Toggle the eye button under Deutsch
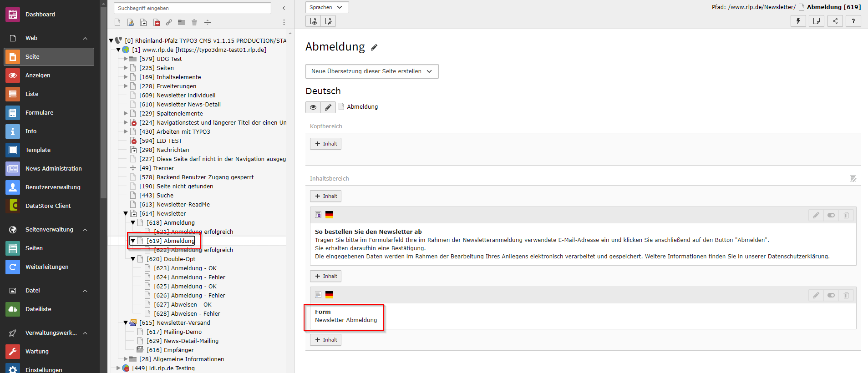The width and height of the screenshot is (868, 373). coord(313,107)
